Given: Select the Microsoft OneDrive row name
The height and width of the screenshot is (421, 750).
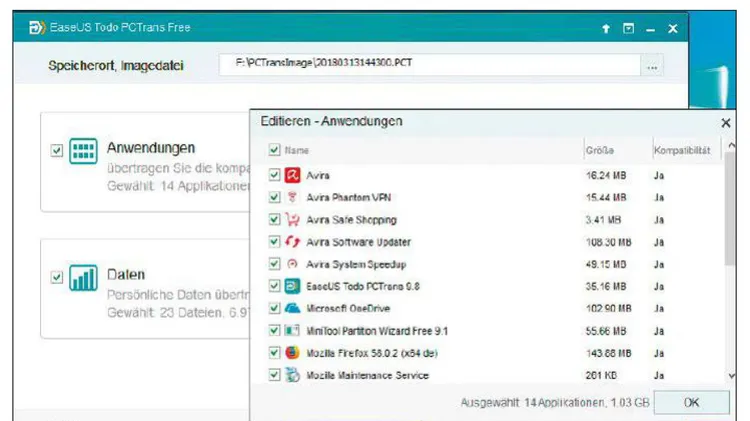Looking at the screenshot, I should (348, 309).
